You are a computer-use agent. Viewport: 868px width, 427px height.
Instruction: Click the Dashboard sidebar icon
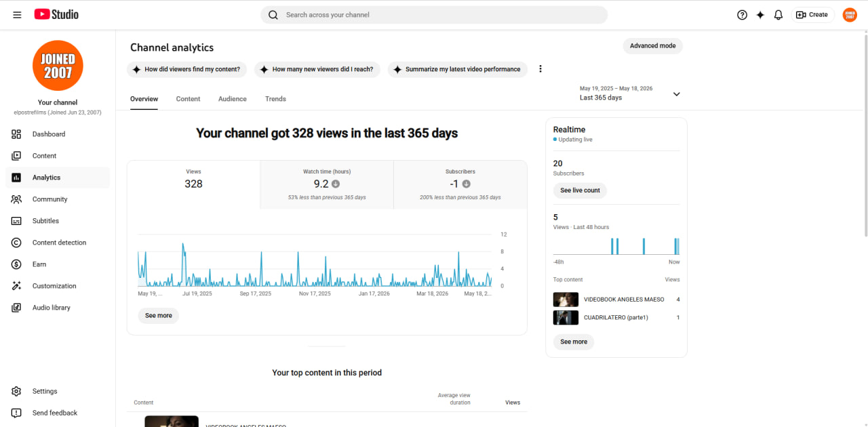pos(16,134)
